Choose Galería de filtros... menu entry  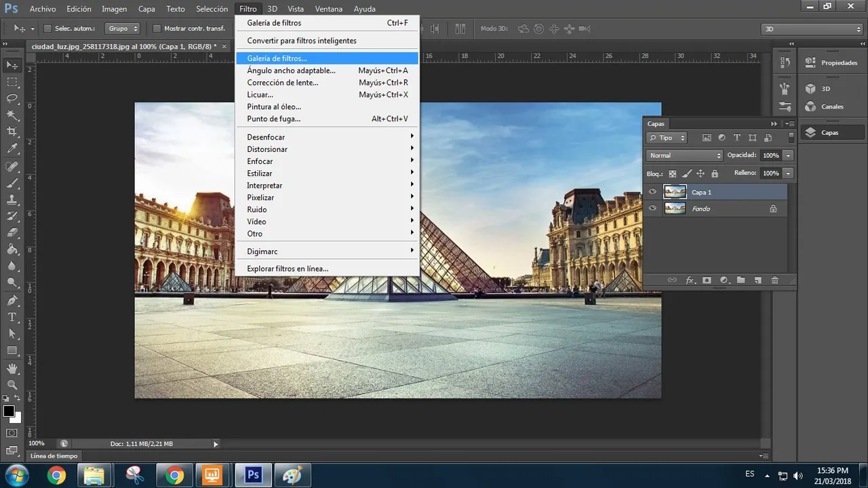tap(327, 58)
